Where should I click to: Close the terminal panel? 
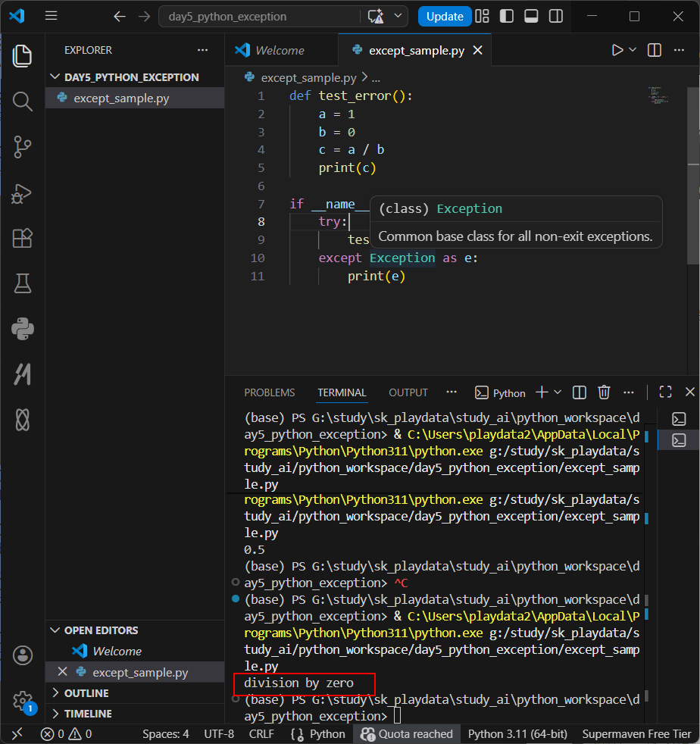690,392
